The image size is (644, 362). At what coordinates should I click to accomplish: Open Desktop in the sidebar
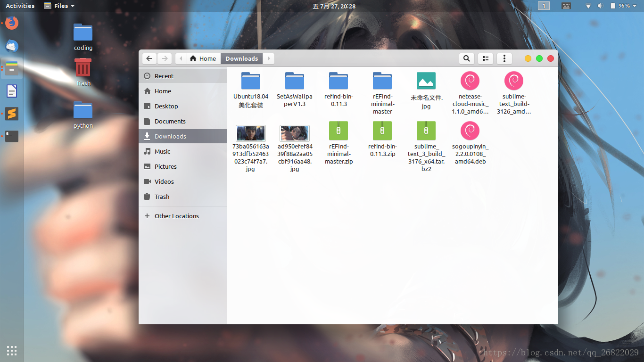click(x=183, y=106)
